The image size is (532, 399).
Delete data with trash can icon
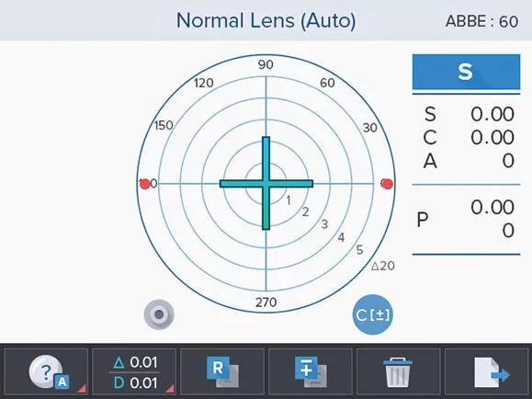[398, 371]
